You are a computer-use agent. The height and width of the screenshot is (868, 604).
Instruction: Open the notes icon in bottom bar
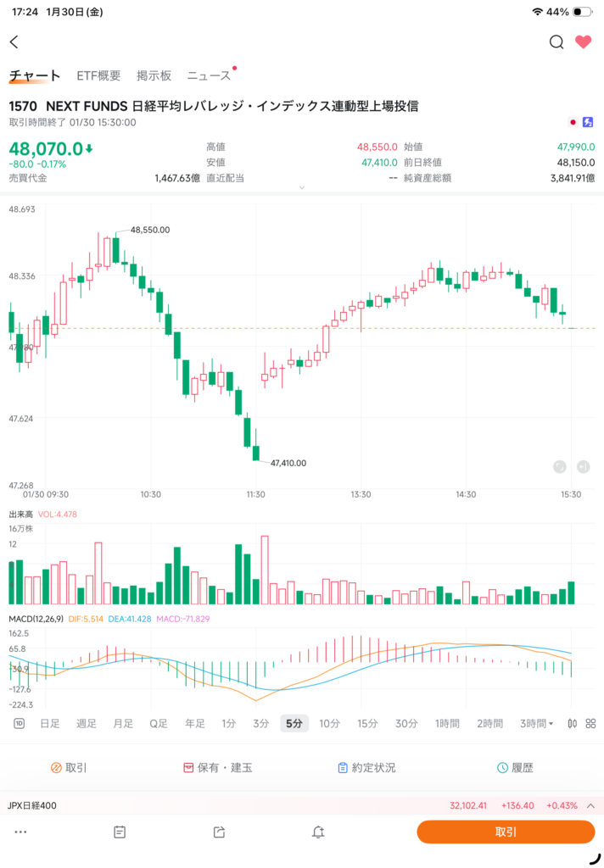pos(120,832)
